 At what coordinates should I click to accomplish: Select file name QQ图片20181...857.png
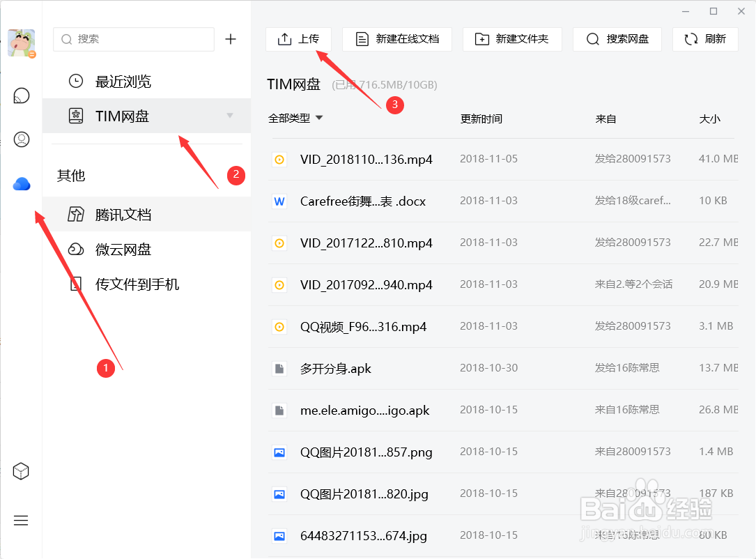367,452
